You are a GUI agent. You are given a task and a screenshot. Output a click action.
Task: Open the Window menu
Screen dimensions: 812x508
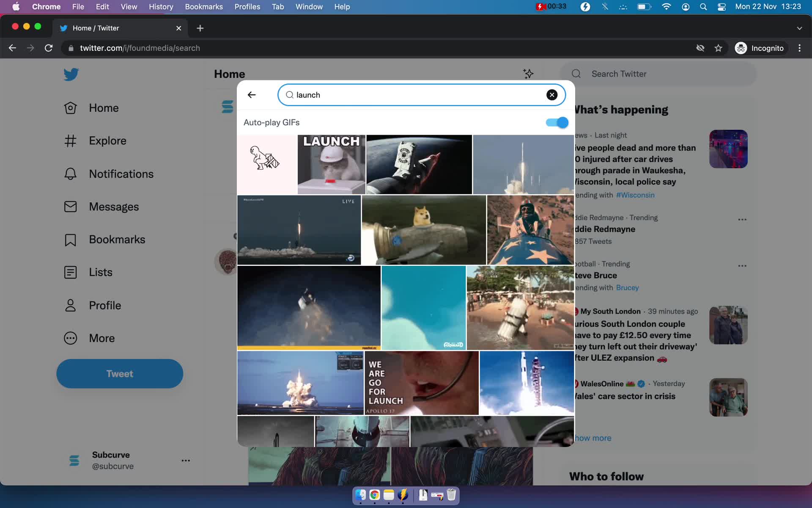point(309,7)
